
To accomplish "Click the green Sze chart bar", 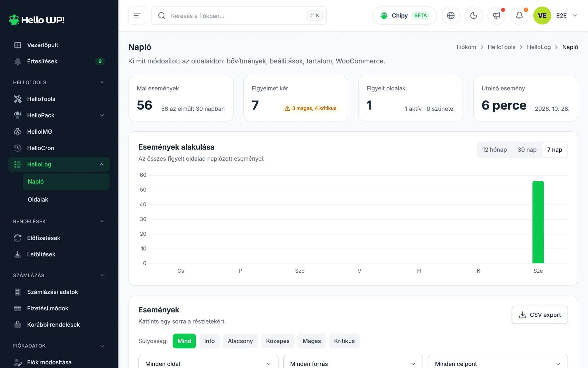I will click(538, 222).
